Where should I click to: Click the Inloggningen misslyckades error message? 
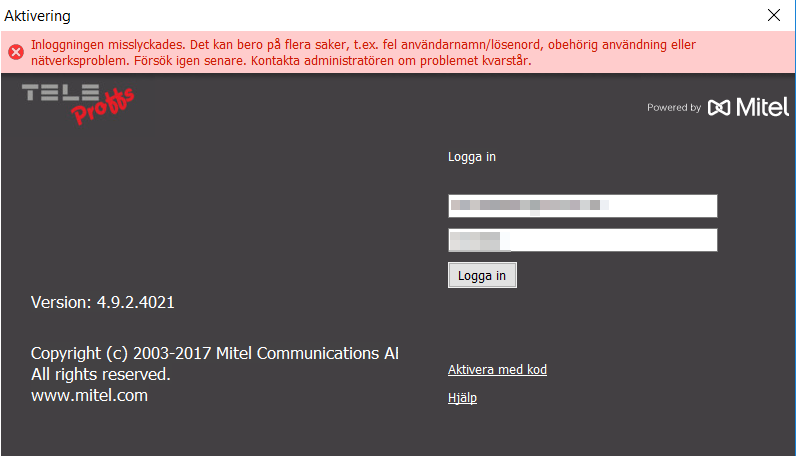(363, 45)
